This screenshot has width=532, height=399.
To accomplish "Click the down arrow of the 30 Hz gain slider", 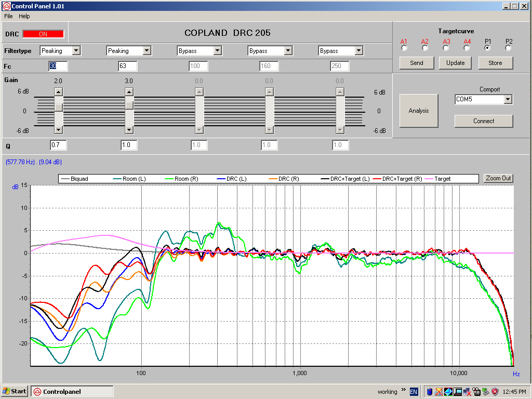I will [59, 129].
